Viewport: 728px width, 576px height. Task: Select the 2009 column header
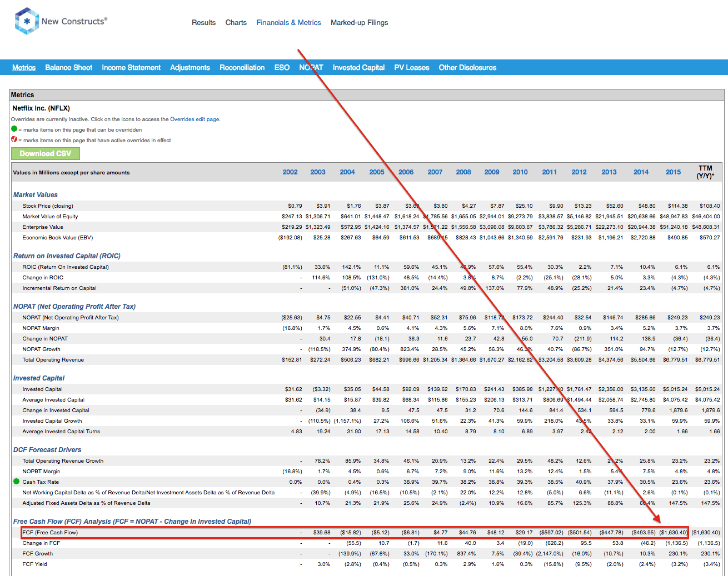coord(492,172)
